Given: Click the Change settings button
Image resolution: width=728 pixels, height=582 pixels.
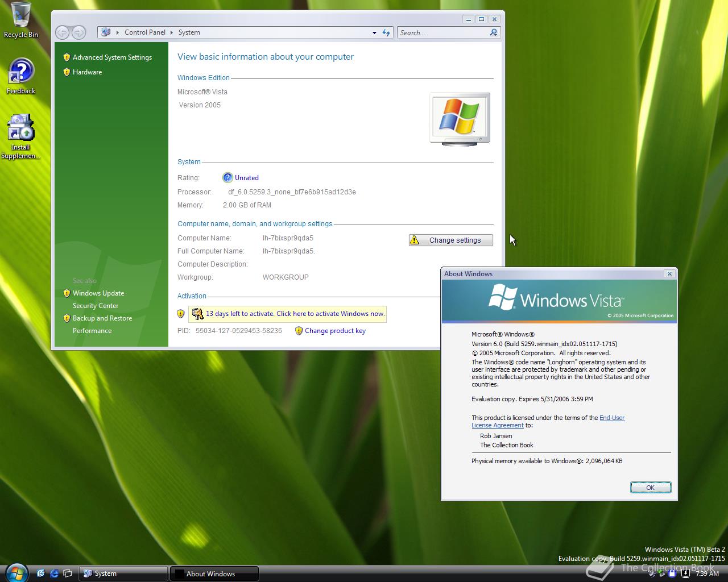Looking at the screenshot, I should [x=451, y=240].
